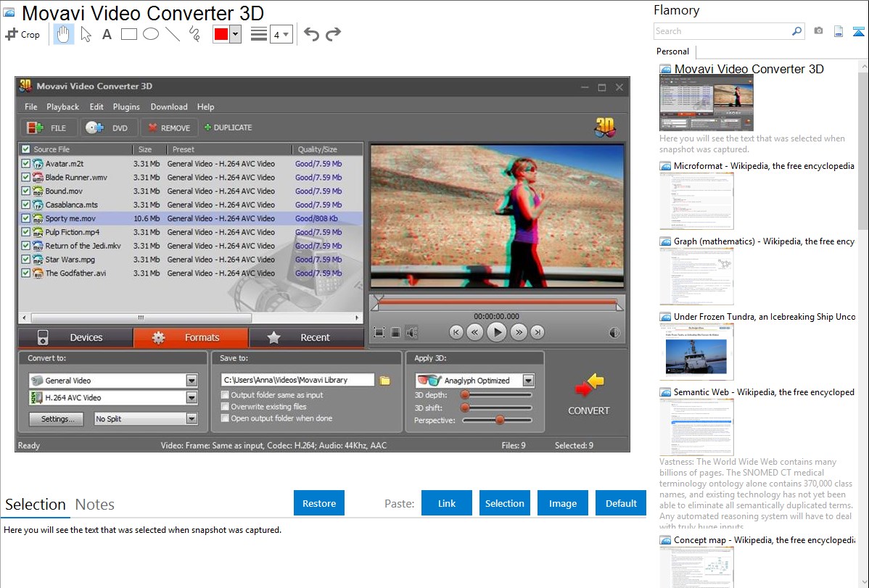Paste as Link button

(x=447, y=503)
